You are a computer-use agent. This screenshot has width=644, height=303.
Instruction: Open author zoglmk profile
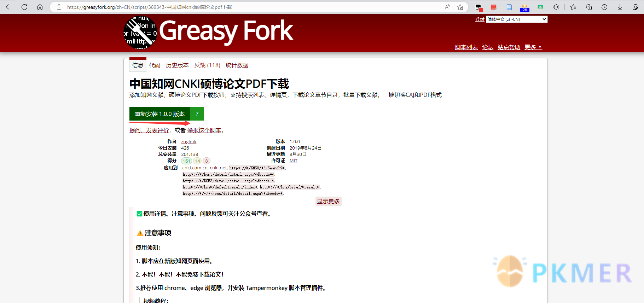(x=188, y=141)
